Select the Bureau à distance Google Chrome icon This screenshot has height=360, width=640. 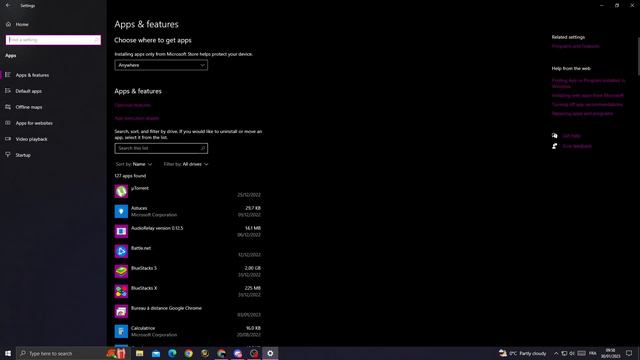coord(121,311)
